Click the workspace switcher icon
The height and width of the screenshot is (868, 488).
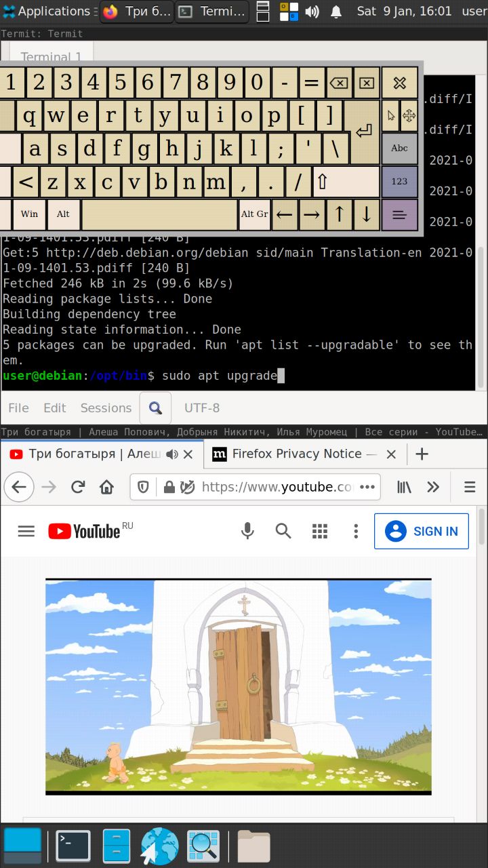point(289,12)
